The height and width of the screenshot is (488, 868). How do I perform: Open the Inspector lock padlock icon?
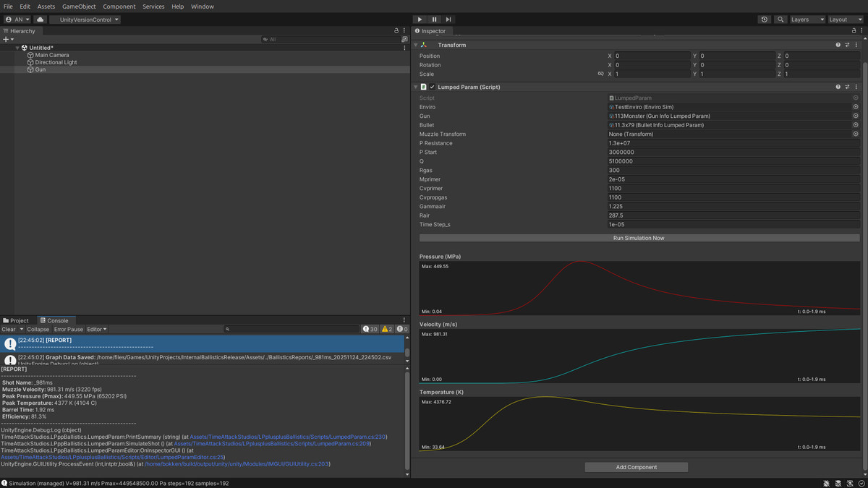853,30
